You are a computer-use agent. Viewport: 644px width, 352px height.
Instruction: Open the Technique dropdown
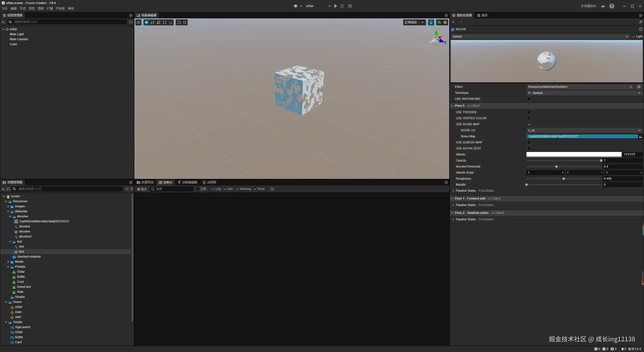(x=583, y=93)
